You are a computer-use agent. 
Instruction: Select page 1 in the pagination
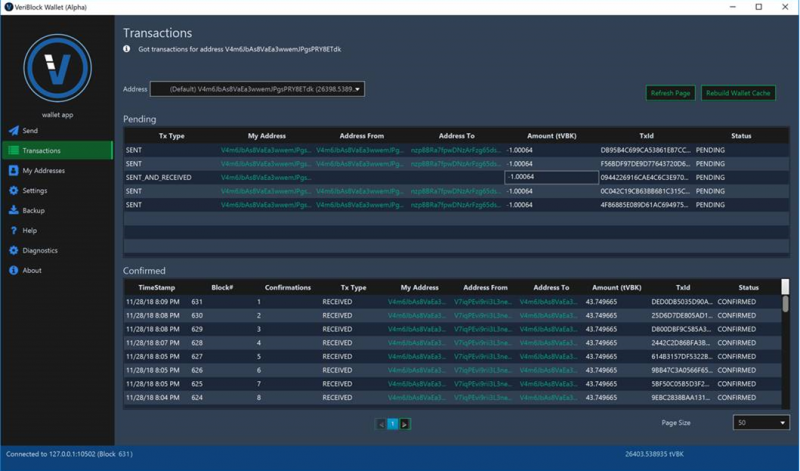pos(392,424)
